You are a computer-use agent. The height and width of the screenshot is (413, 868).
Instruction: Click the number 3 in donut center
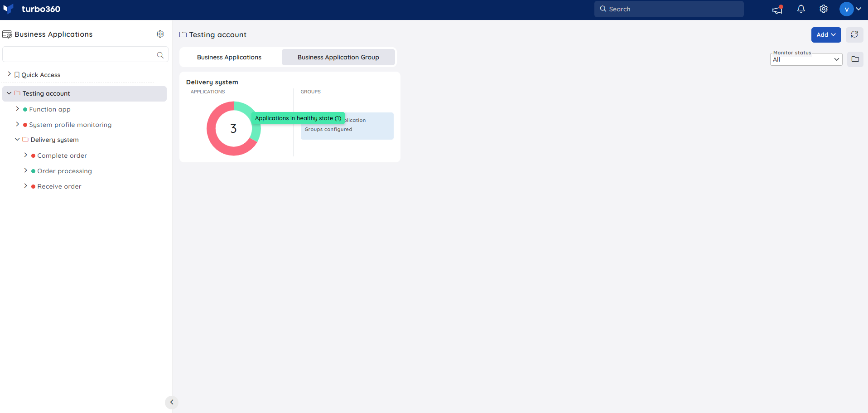(x=234, y=129)
